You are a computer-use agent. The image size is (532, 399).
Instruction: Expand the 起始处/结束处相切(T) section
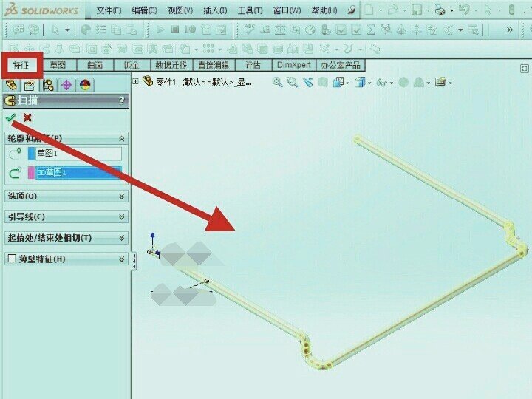[122, 238]
